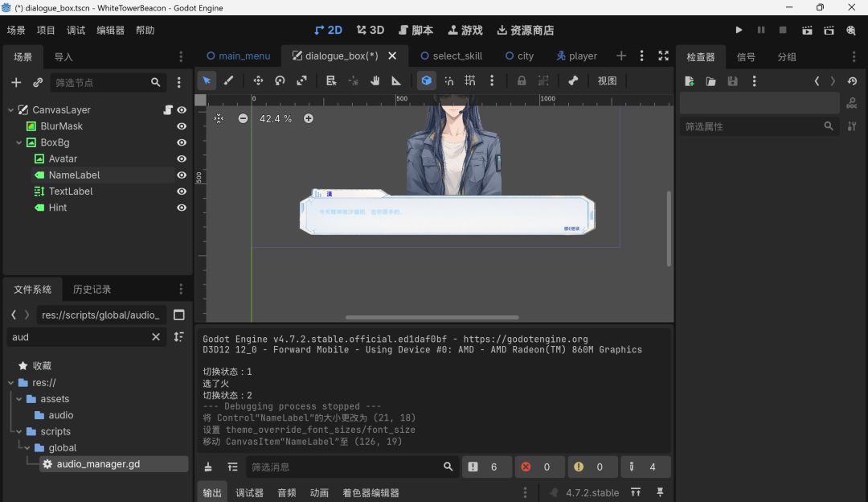Toggle smart snapping in the 2D toolbar
The height and width of the screenshot is (502, 868).
tap(448, 81)
